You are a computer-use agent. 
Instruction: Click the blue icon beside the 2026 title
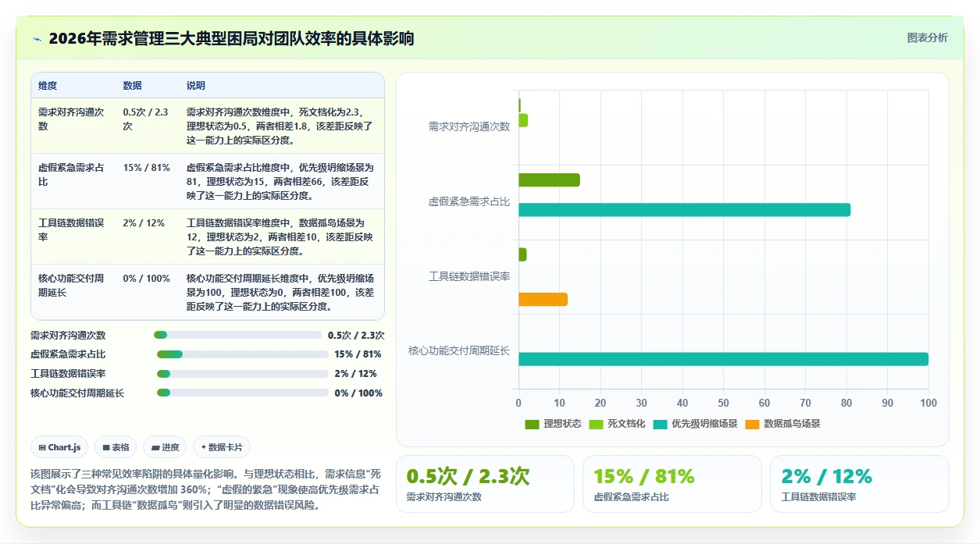coord(37,39)
